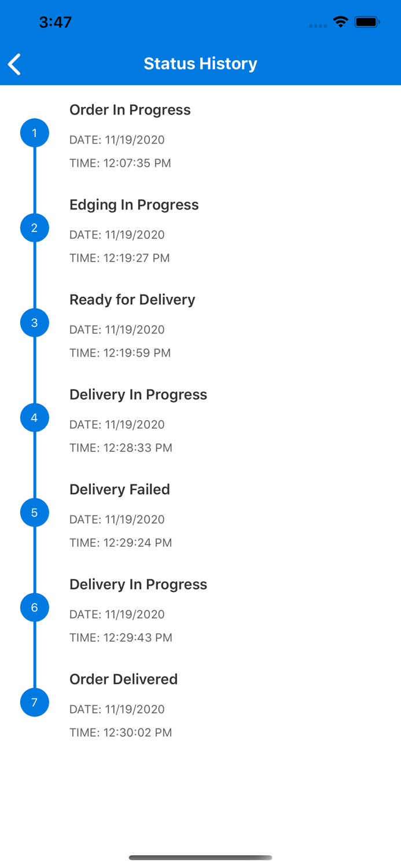Tap step 5 circle marker
Viewport: 401px width, 868px height.
35,513
